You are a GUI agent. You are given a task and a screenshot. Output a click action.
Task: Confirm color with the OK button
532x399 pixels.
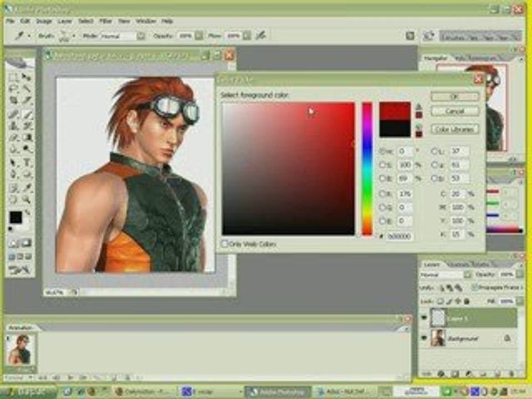point(455,96)
